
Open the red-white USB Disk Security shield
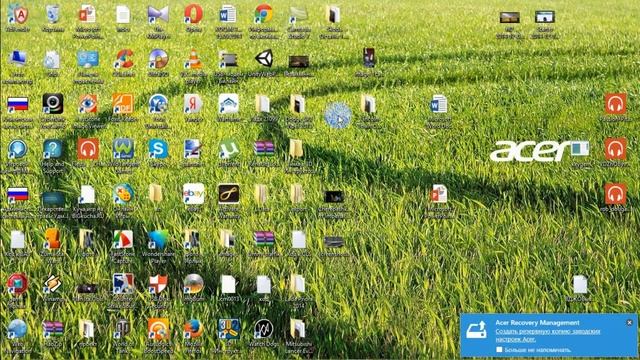pos(158,284)
